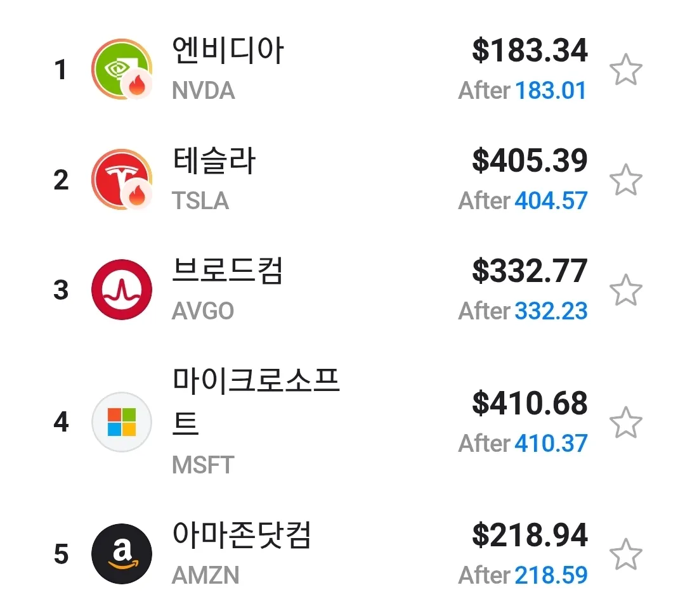Add Broadcom to favorites via star

[626, 290]
